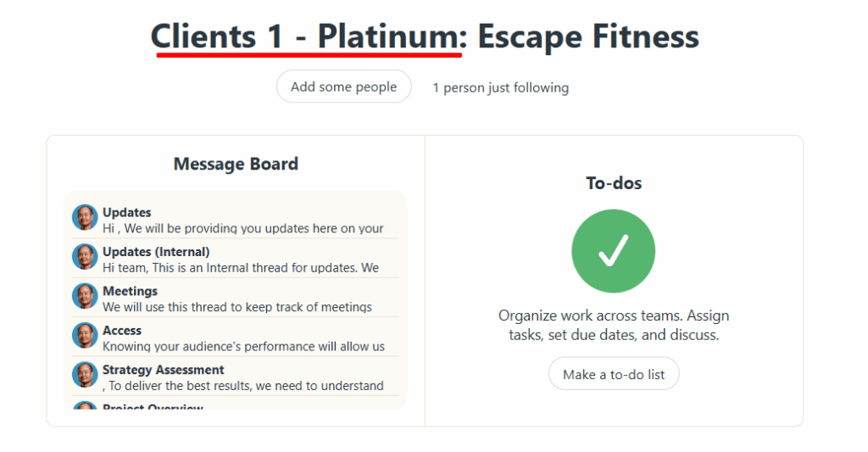Open the To-dos section heading
868x452 pixels.
tap(614, 182)
